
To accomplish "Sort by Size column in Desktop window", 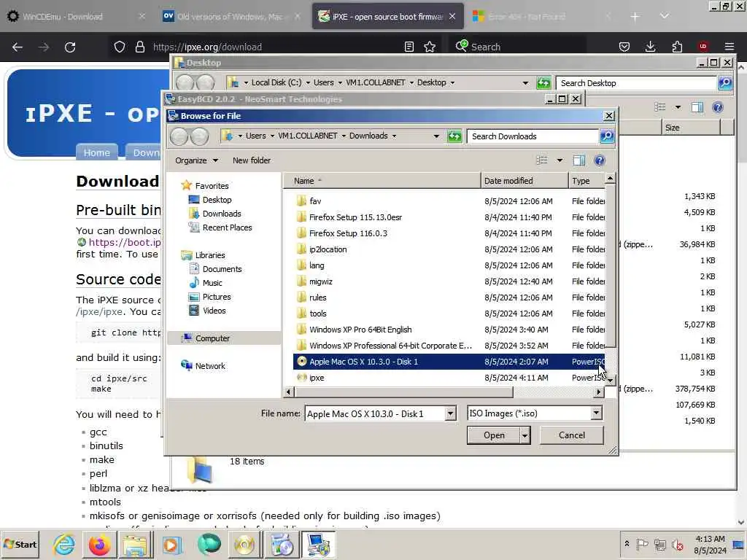I will coord(691,128).
